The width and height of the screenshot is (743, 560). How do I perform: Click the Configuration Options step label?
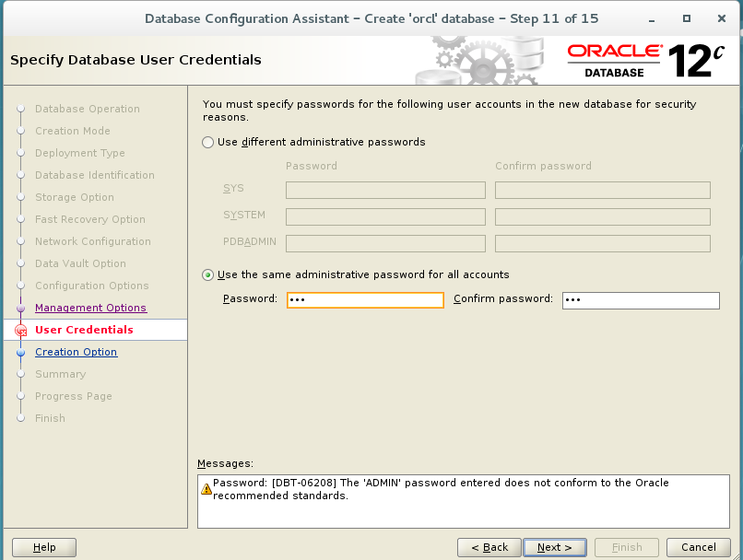[92, 286]
